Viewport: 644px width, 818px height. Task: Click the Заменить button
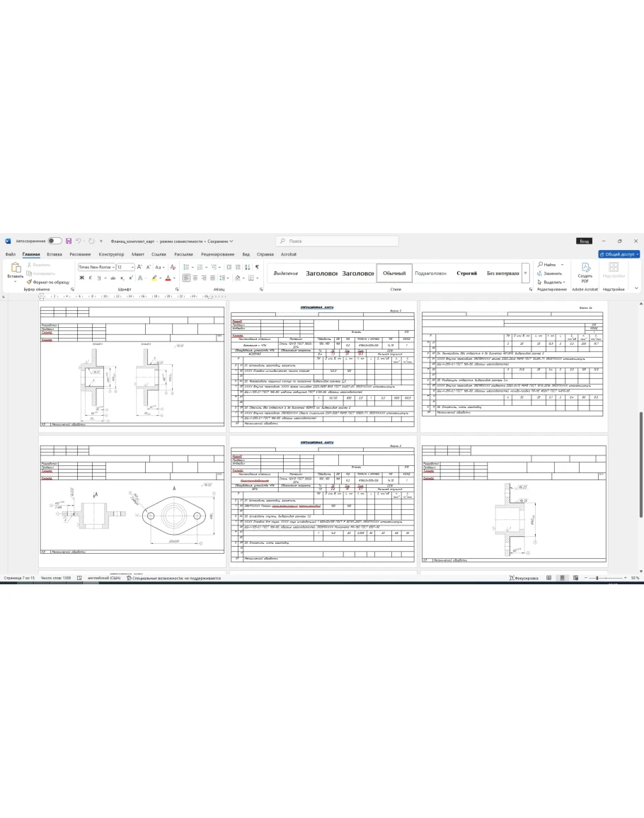click(552, 273)
